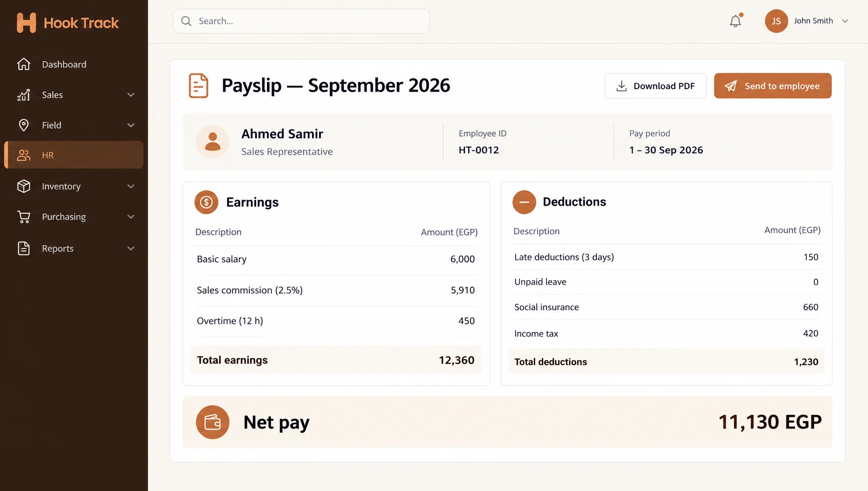Click Late deductions (3 days) row

(666, 257)
